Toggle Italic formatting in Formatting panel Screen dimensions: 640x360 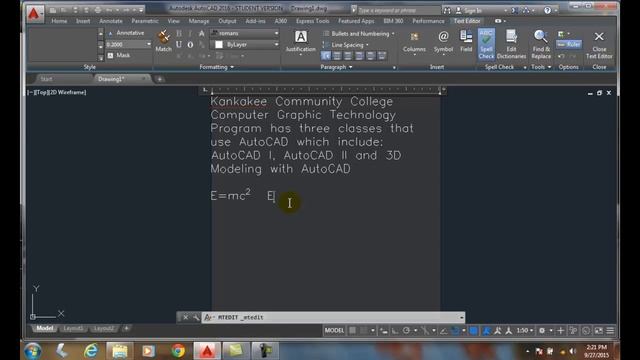coord(190,33)
